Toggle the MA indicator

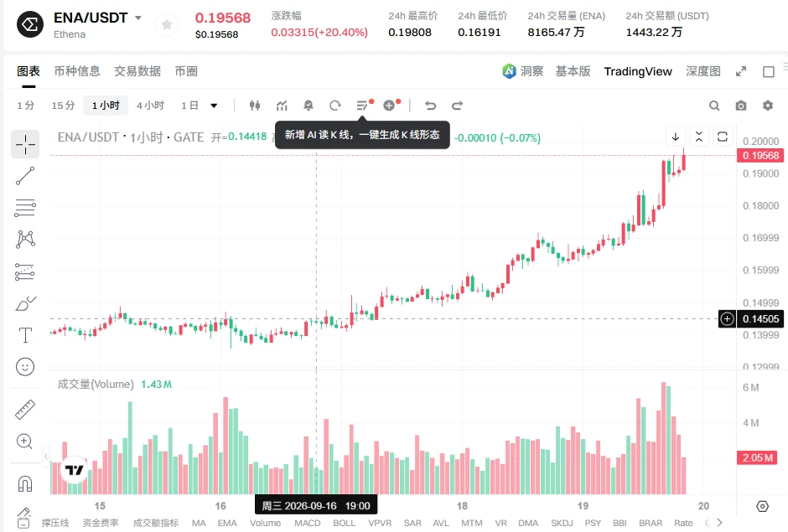[199, 523]
